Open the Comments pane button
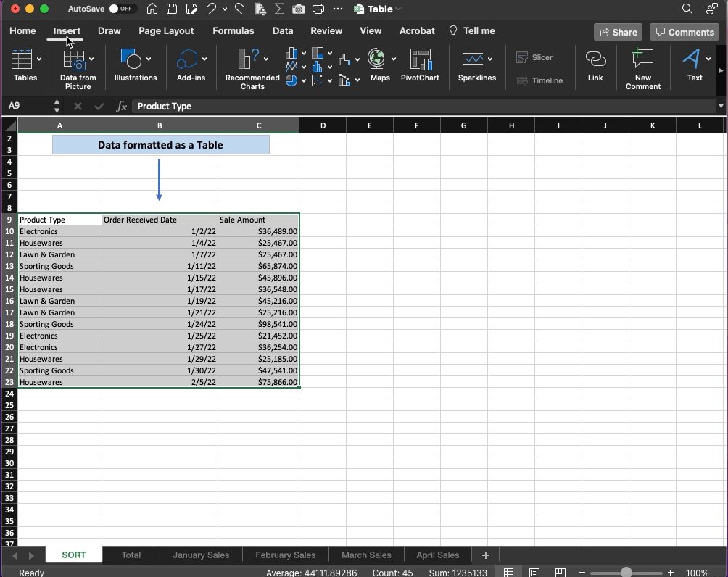 click(684, 32)
